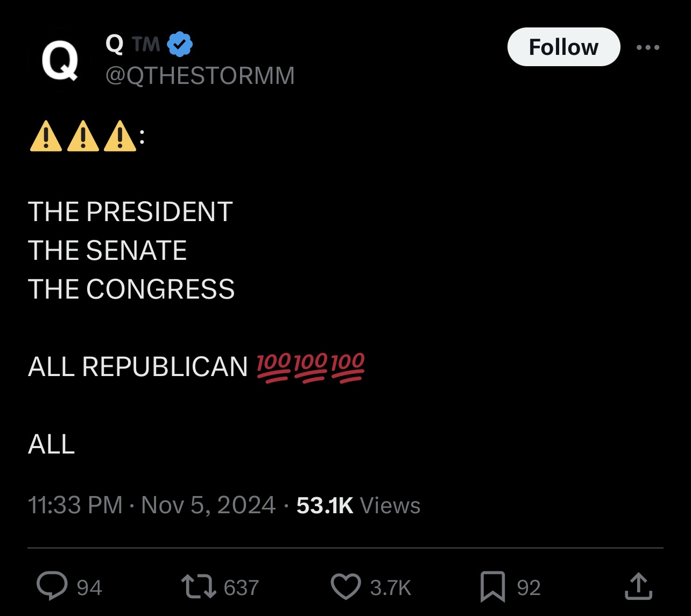Screen dimensions: 691x616
Task: Click the 11:33 PM timestamp
Action: point(75,505)
